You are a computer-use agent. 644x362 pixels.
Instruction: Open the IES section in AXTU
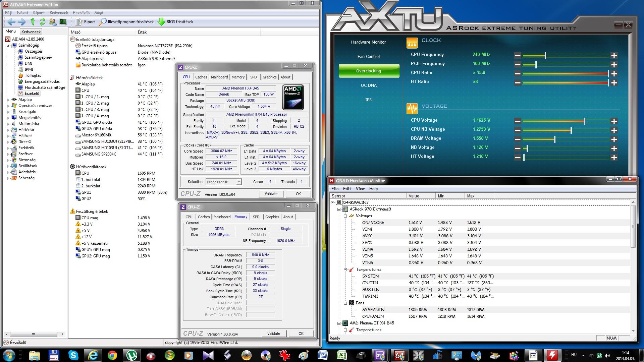point(369,100)
